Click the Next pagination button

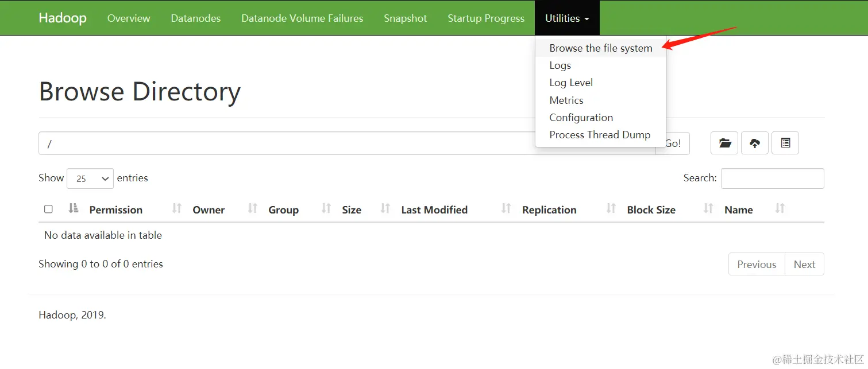pyautogui.click(x=804, y=264)
